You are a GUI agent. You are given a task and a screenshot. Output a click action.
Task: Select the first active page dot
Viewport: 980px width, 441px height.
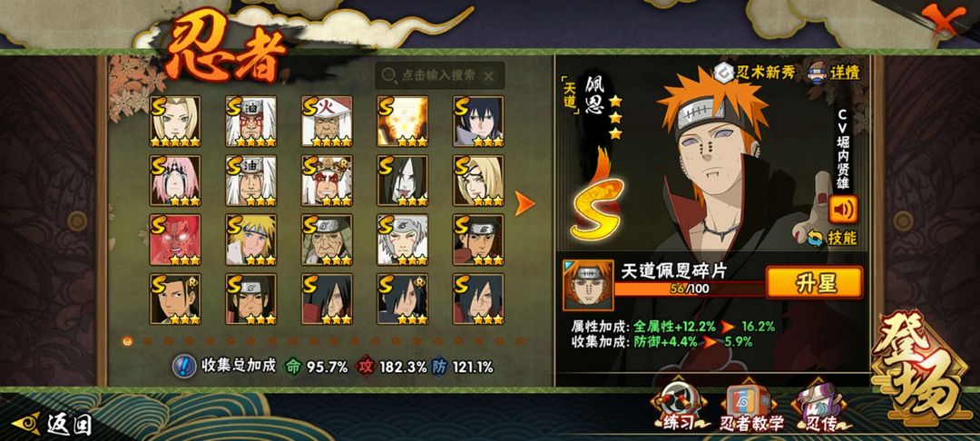(128, 341)
